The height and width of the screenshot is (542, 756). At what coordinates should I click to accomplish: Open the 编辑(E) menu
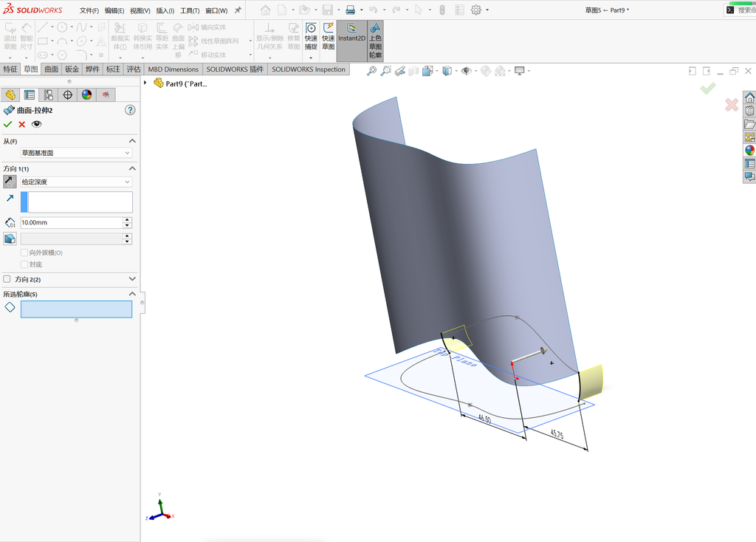click(x=114, y=10)
